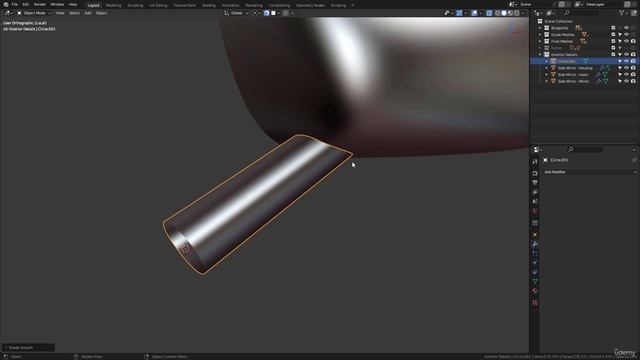640x360 pixels.
Task: Collapse the Exterior Details collection
Action: pos(540,55)
